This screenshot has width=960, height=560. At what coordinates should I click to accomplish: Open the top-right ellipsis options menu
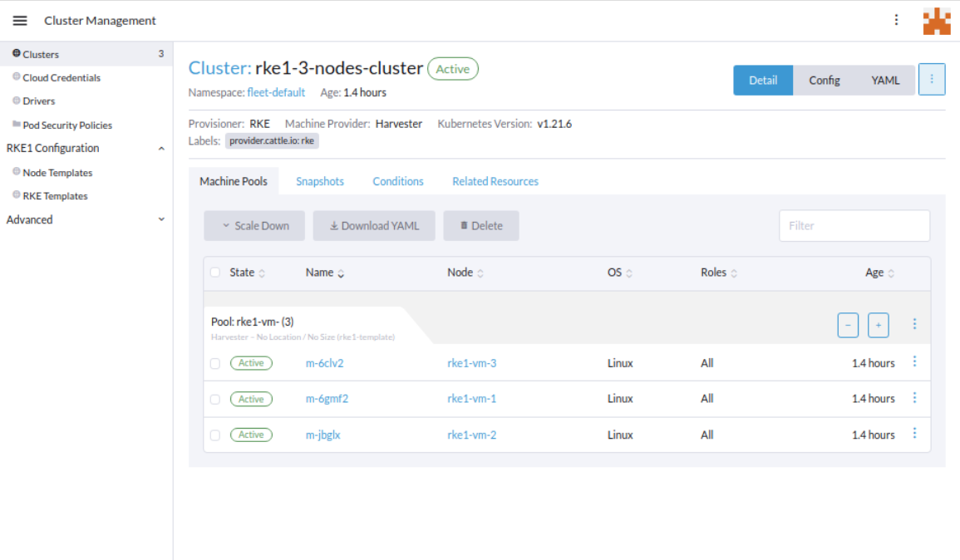click(896, 20)
